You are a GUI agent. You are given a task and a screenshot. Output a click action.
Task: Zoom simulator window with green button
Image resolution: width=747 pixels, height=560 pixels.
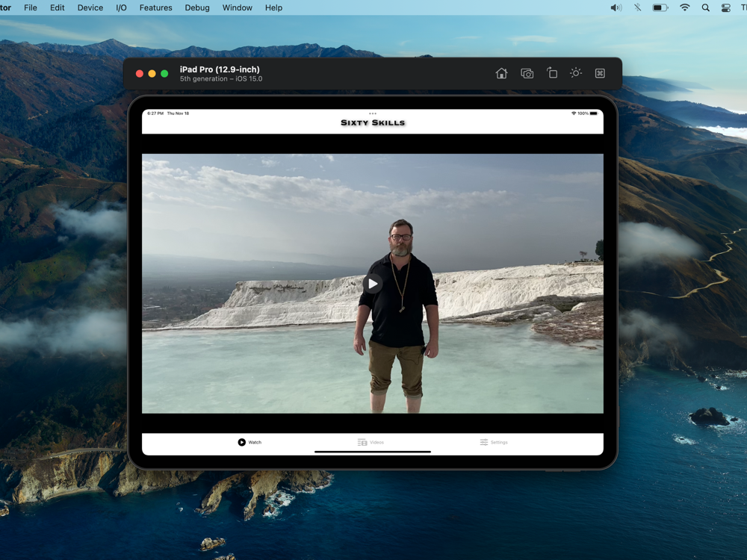[x=164, y=73]
